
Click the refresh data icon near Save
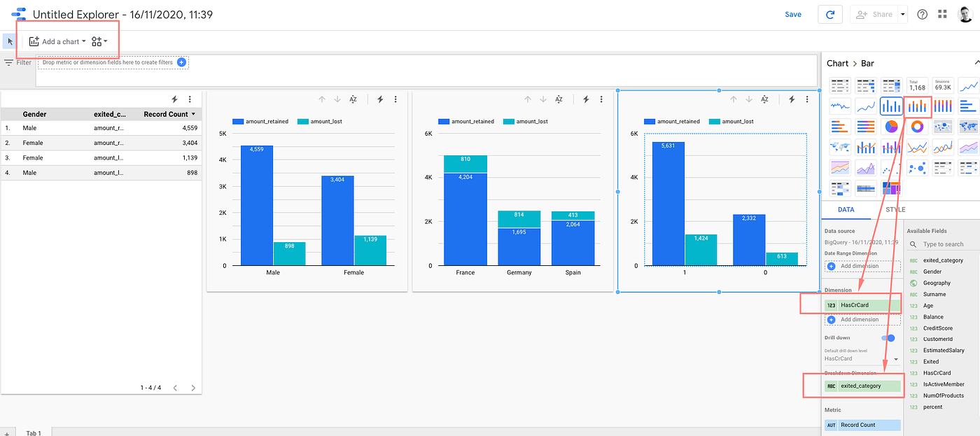pyautogui.click(x=830, y=14)
